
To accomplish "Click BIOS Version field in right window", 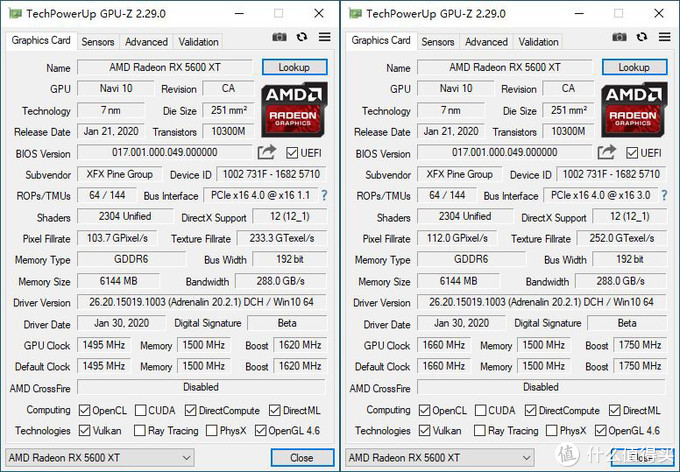I will pos(505,152).
